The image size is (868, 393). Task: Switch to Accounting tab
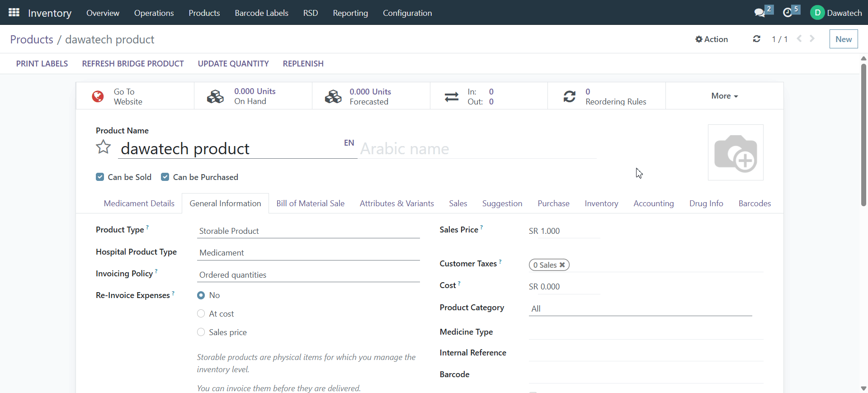[654, 204]
